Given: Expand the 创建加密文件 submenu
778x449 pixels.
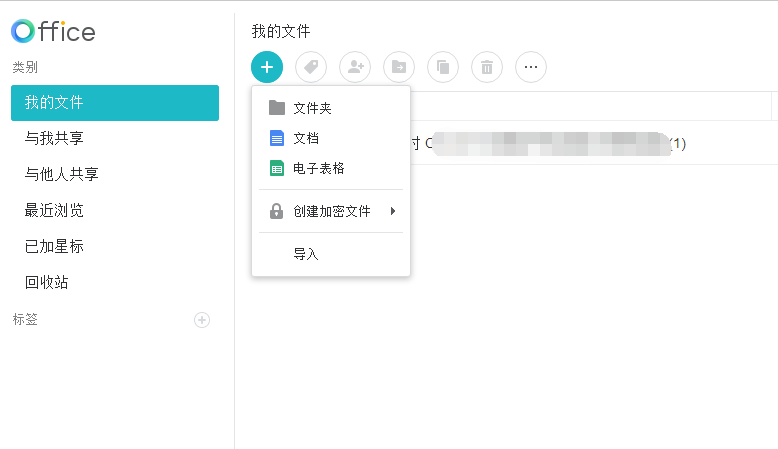Looking at the screenshot, I should pos(331,211).
